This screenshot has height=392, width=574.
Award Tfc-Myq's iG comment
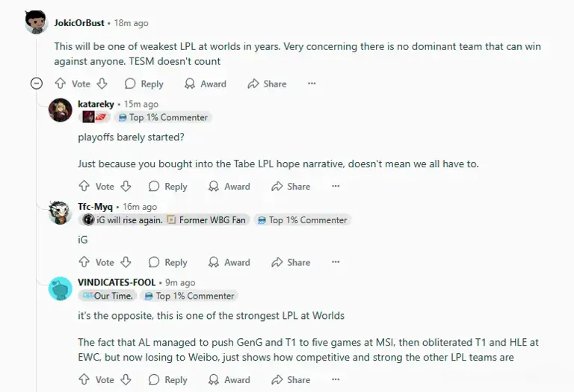(229, 262)
